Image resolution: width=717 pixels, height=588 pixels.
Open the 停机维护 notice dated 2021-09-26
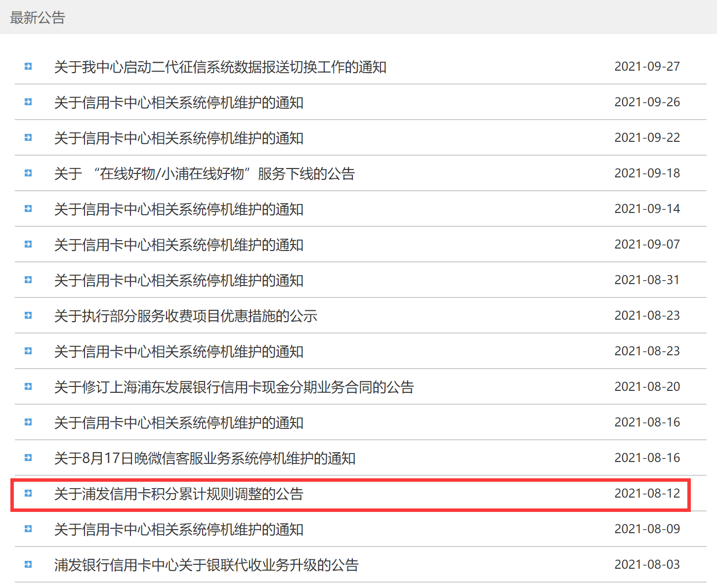pos(179,102)
